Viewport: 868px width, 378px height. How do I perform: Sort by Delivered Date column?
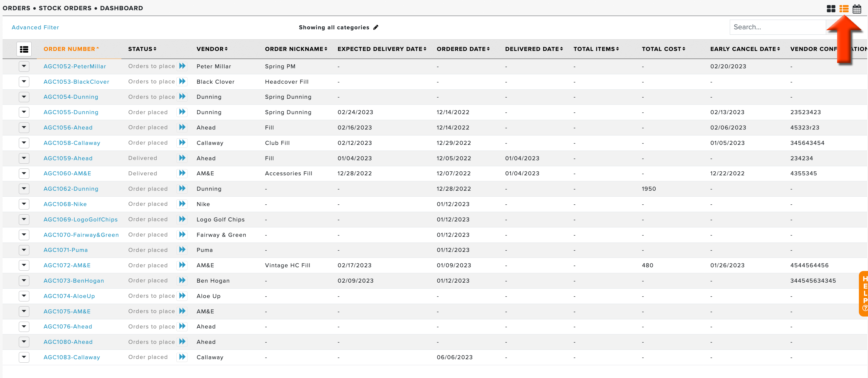[x=534, y=49]
